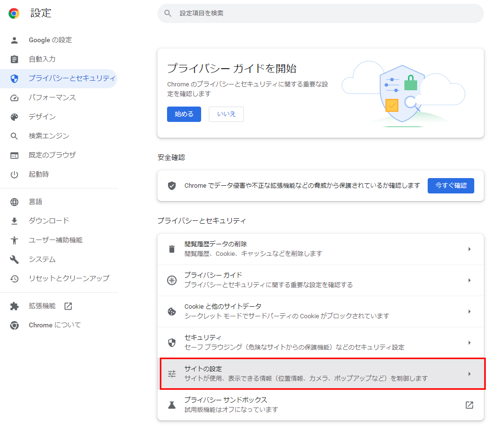Click the compass icon for プライバシー ガイド row
Image resolution: width=504 pixels, height=432 pixels.
[172, 280]
